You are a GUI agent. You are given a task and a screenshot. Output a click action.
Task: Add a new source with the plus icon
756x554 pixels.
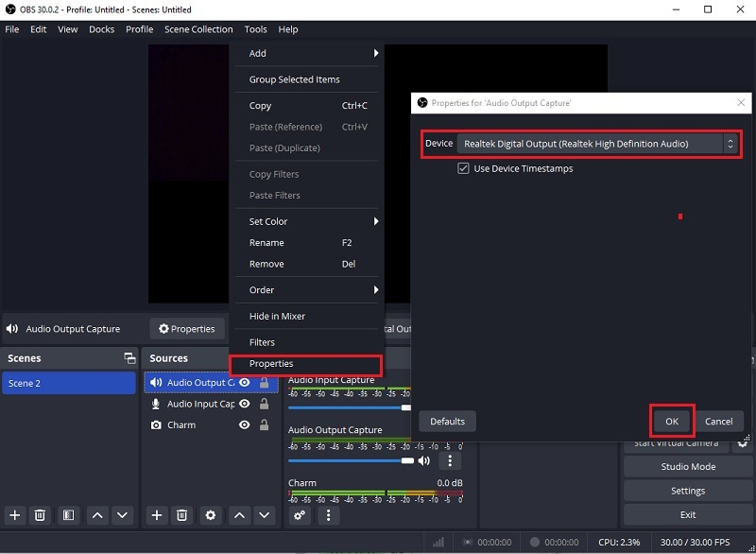(x=156, y=515)
